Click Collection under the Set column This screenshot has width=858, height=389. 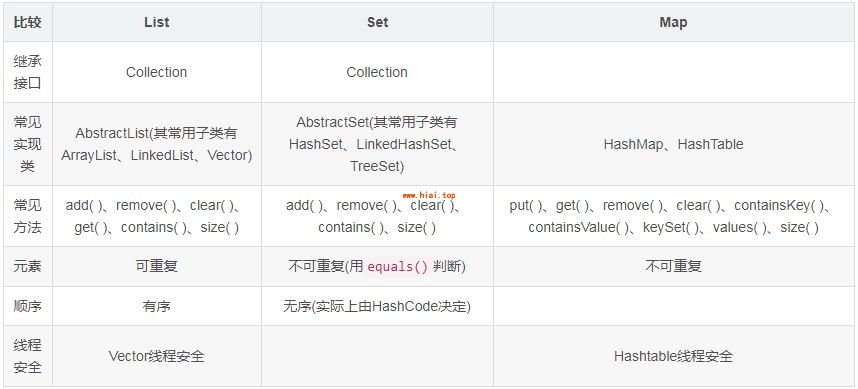click(x=377, y=72)
